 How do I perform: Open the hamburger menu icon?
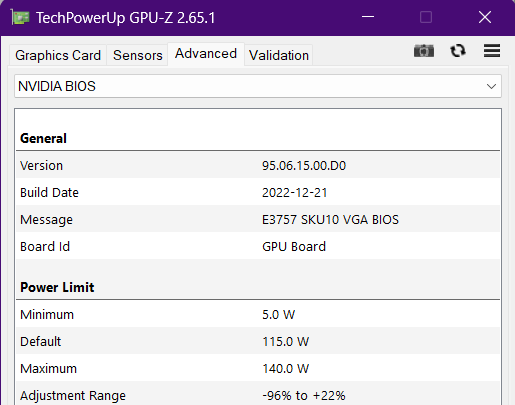tap(492, 51)
